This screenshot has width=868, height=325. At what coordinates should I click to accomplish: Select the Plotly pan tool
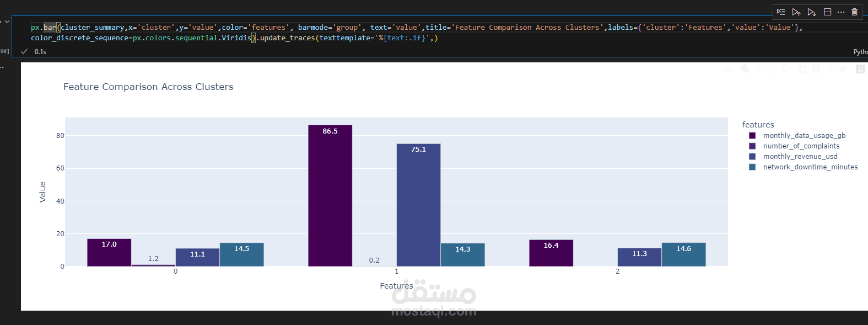click(x=758, y=69)
